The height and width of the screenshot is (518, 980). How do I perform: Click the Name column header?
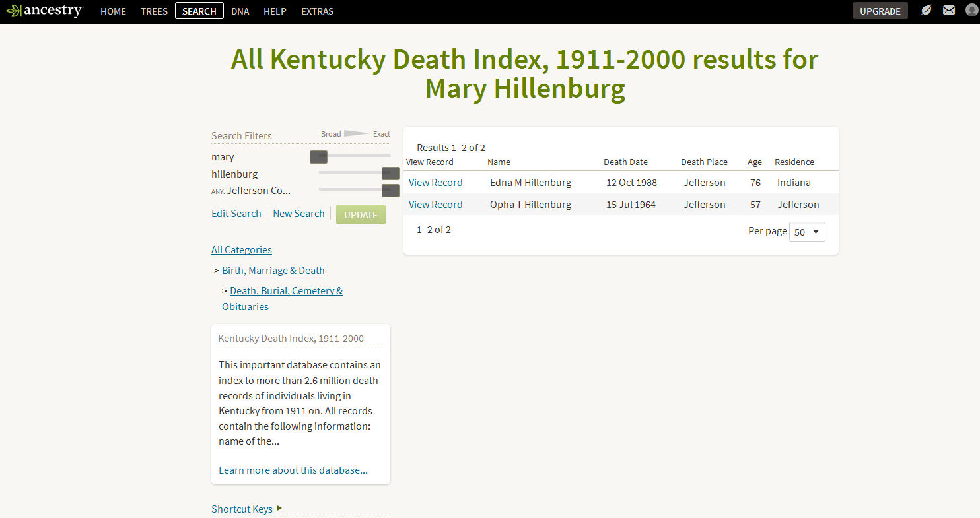pyautogui.click(x=499, y=162)
